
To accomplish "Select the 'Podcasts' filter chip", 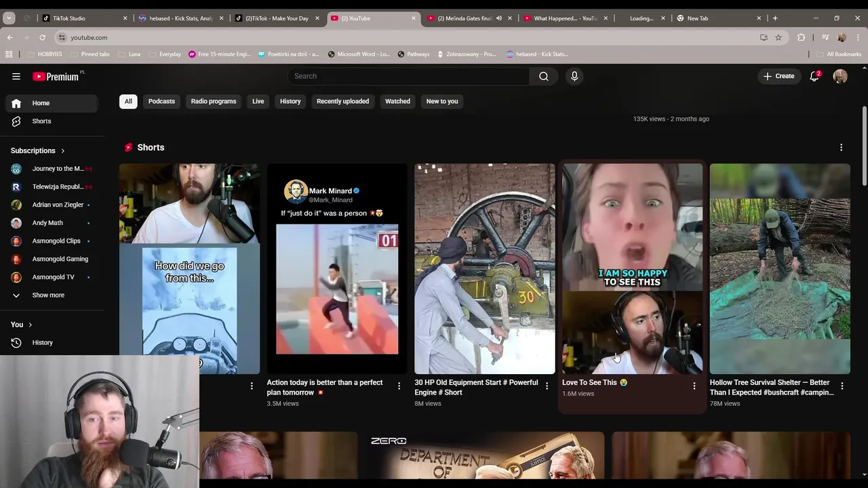I will click(161, 101).
